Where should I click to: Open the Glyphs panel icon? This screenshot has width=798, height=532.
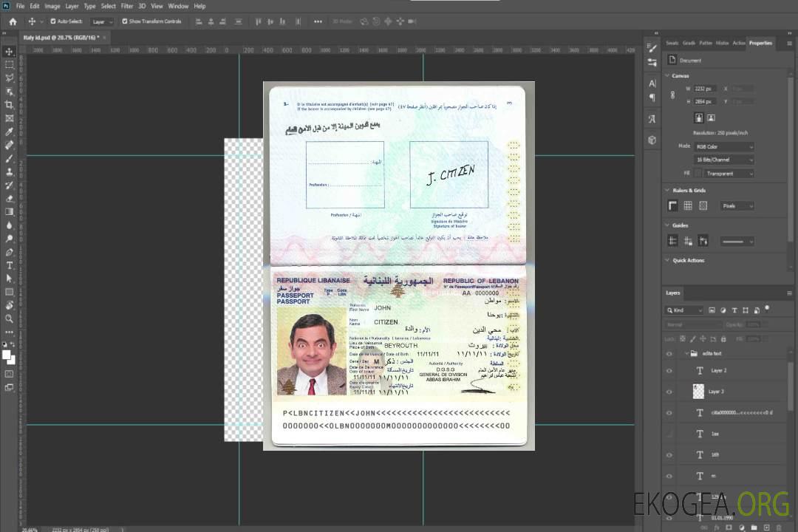pyautogui.click(x=652, y=119)
